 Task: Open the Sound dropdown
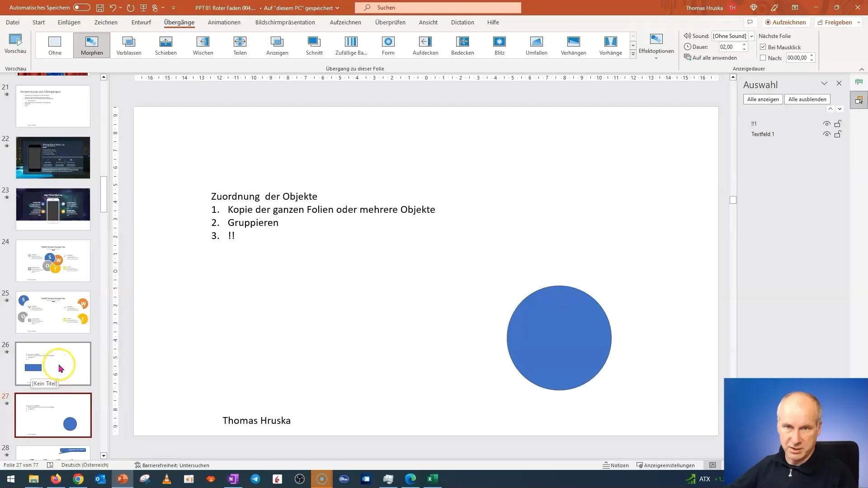pyautogui.click(x=751, y=36)
